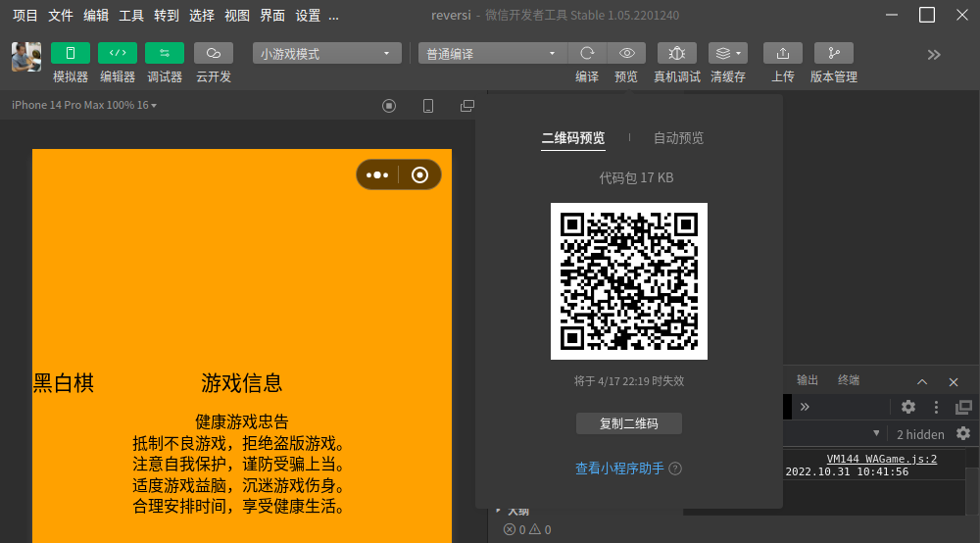980x543 pixels.
Task: Click the user avatar thumbnail
Action: (x=26, y=57)
